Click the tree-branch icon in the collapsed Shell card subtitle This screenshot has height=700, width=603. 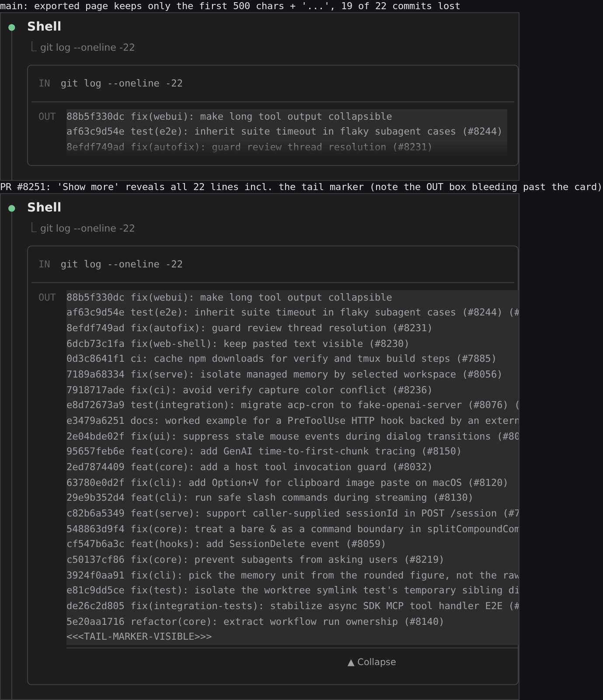[x=34, y=46]
